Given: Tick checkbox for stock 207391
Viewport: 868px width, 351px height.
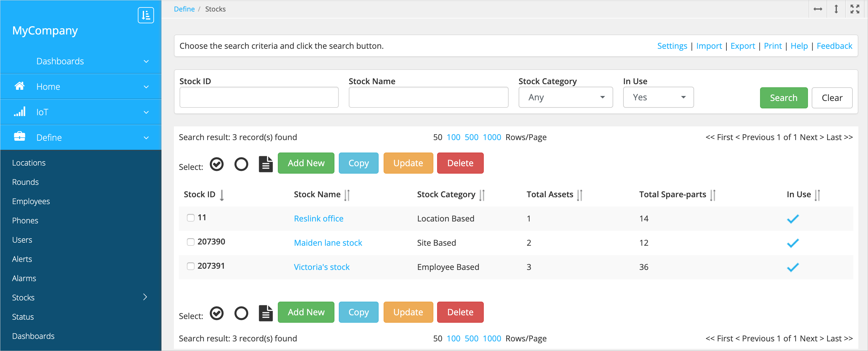Looking at the screenshot, I should coord(191,266).
